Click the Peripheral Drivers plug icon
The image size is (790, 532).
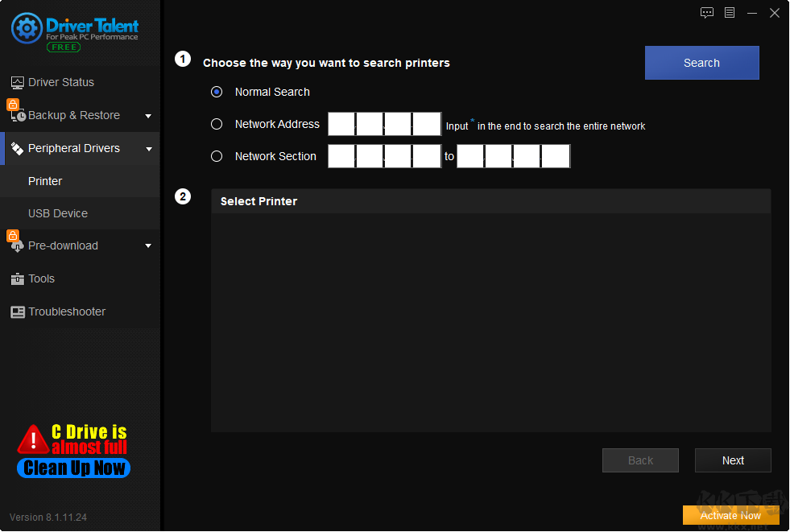pos(17,148)
